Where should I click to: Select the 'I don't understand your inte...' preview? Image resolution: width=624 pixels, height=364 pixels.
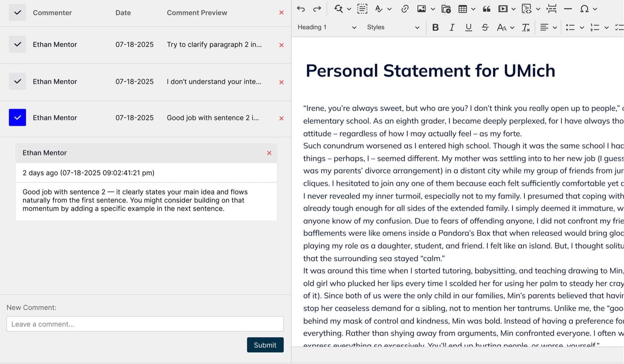214,81
